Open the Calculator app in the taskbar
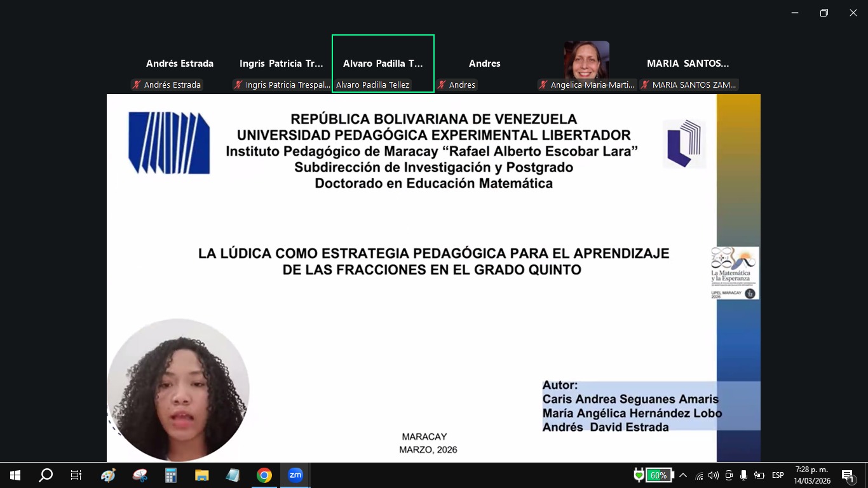This screenshot has width=868, height=488. click(171, 475)
